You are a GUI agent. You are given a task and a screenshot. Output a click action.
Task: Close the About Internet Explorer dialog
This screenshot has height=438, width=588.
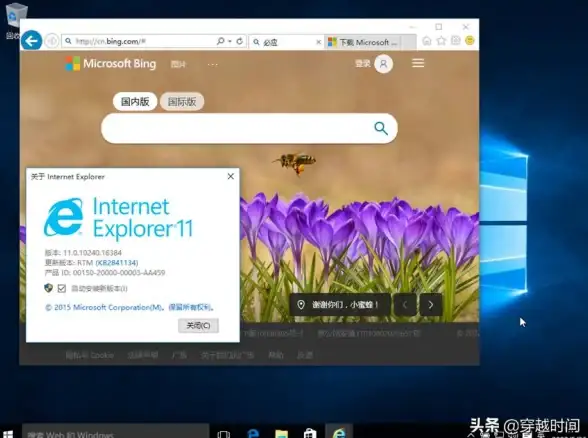coord(231,176)
